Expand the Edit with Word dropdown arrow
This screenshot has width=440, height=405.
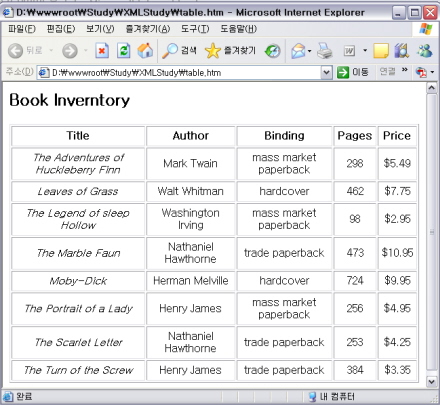(365, 51)
